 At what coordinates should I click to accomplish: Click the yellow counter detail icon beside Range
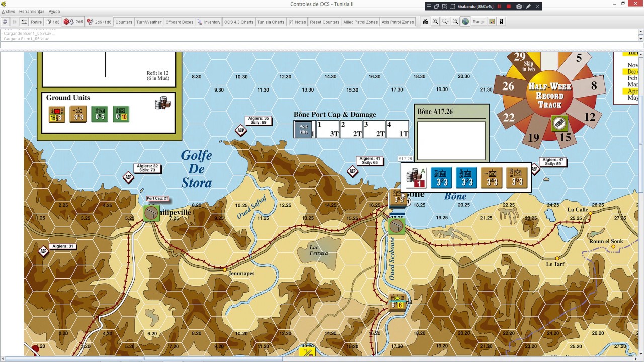[492, 22]
